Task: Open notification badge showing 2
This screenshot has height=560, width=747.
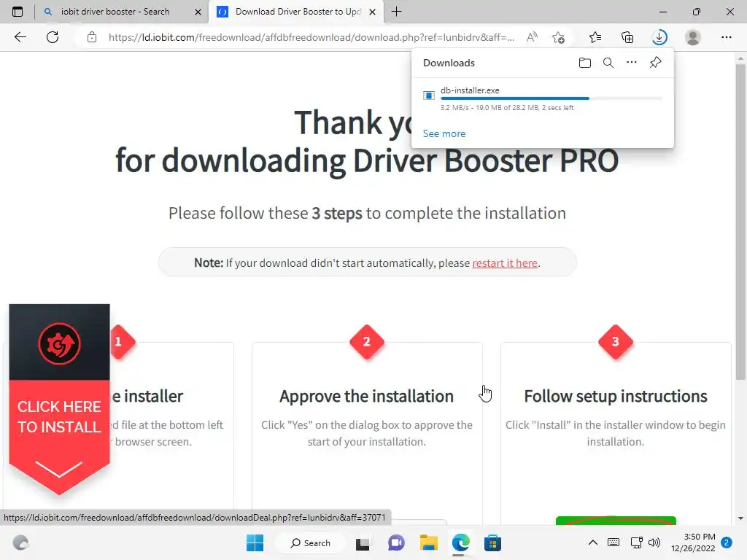Action: click(727, 542)
